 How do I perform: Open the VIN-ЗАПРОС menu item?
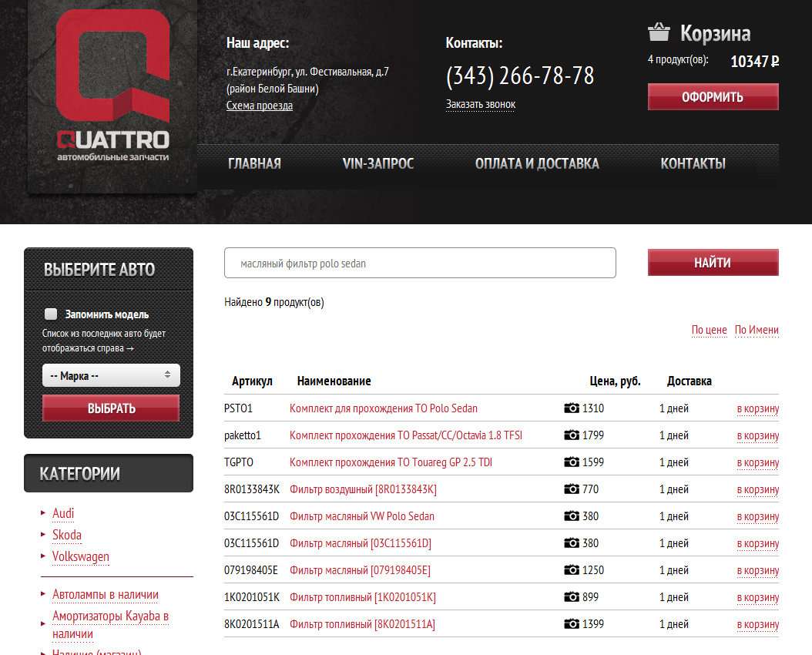[378, 163]
